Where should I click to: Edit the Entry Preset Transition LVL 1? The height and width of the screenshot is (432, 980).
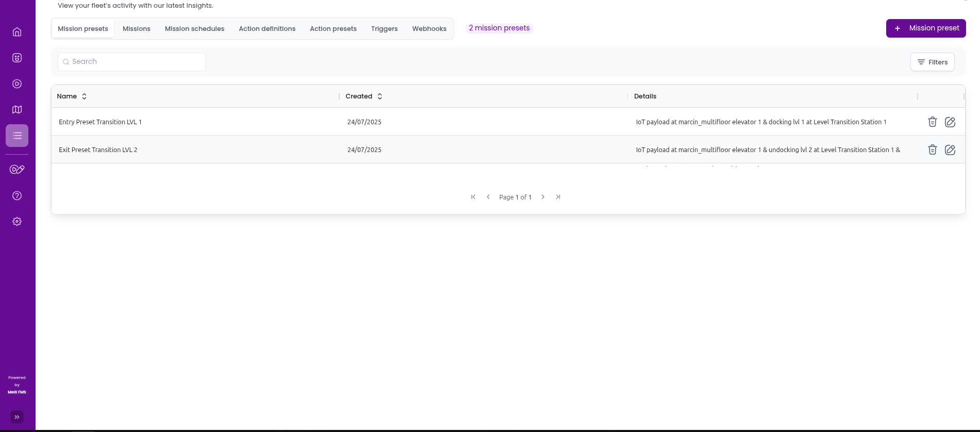pyautogui.click(x=950, y=122)
